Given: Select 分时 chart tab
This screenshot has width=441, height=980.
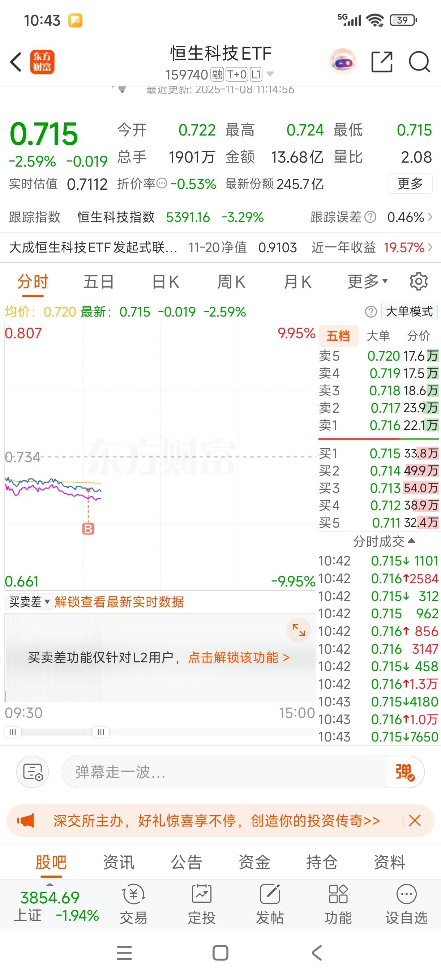Looking at the screenshot, I should coord(33,282).
